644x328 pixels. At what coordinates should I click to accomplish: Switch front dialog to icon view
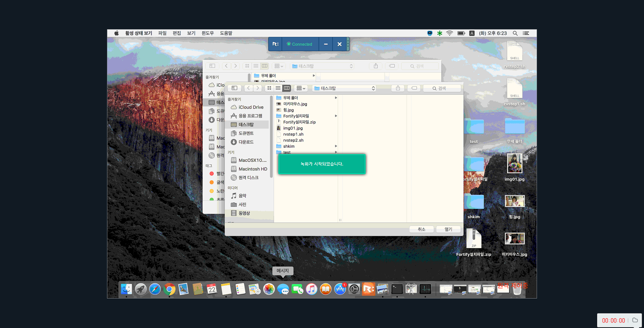point(269,88)
